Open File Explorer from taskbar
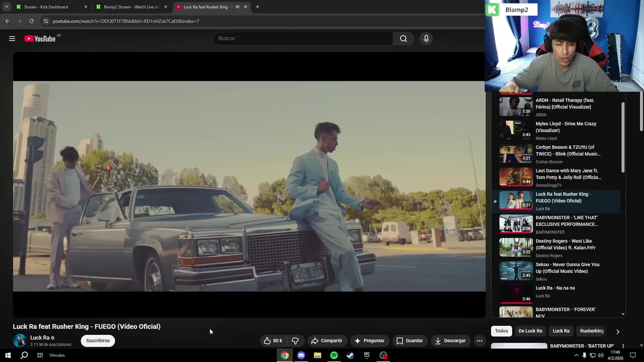 [x=317, y=355]
